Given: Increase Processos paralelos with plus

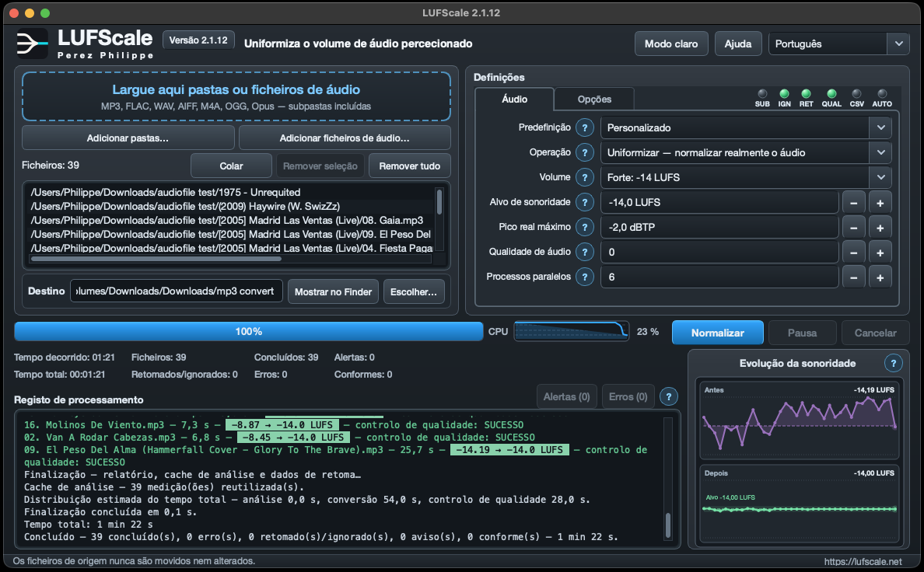Looking at the screenshot, I should pyautogui.click(x=880, y=277).
